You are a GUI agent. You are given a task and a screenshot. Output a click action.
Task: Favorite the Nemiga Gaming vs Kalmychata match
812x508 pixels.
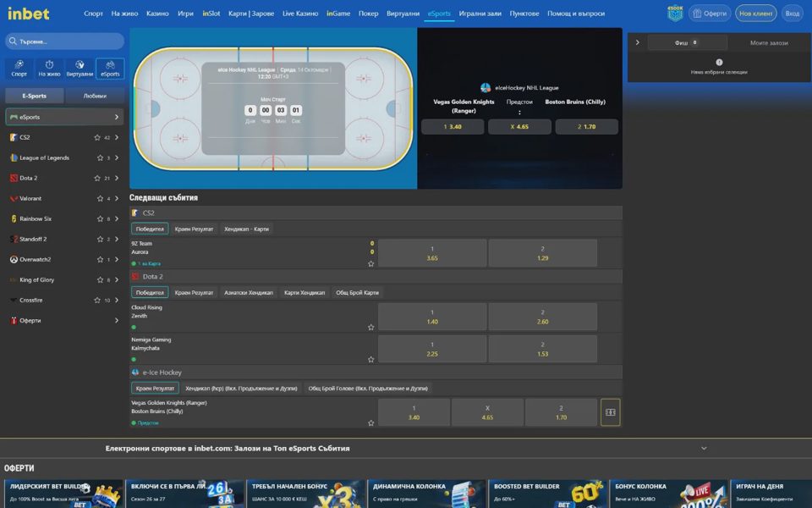click(x=370, y=359)
